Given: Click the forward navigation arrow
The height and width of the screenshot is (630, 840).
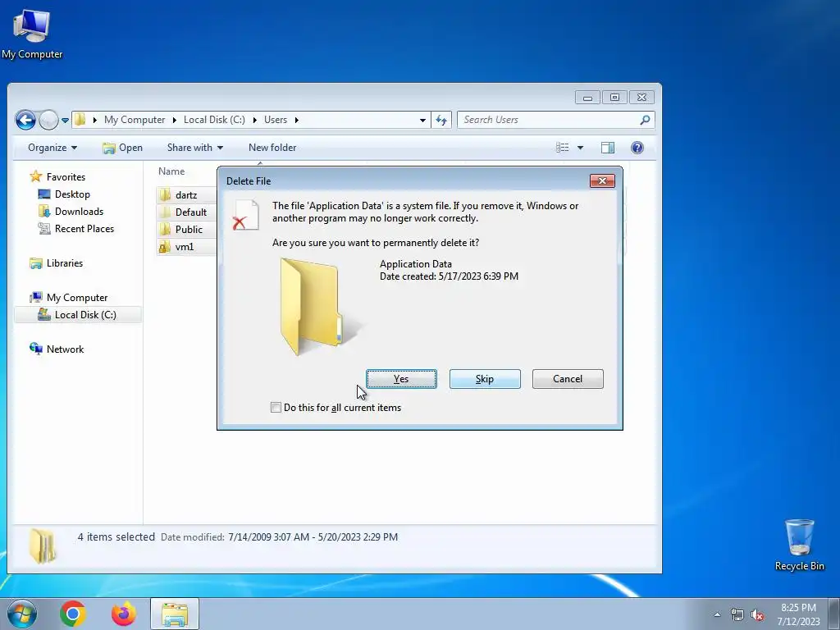Looking at the screenshot, I should pyautogui.click(x=48, y=120).
